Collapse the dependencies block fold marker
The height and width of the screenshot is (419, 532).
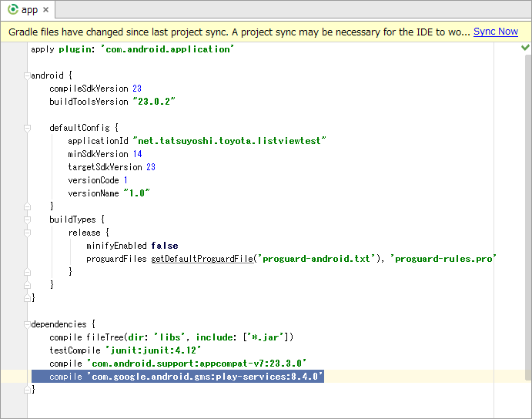[x=27, y=324]
